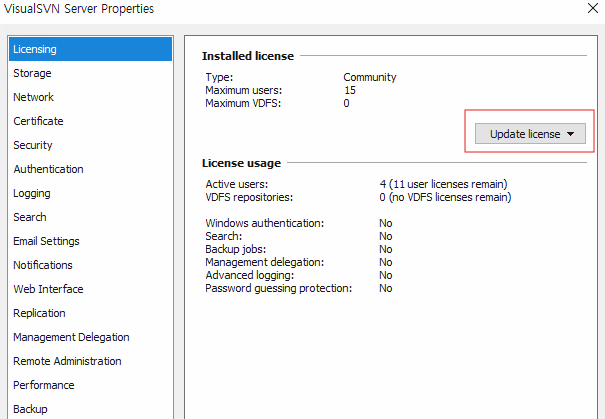Click the VDFS repositories label
The image size is (605, 419).
(249, 197)
